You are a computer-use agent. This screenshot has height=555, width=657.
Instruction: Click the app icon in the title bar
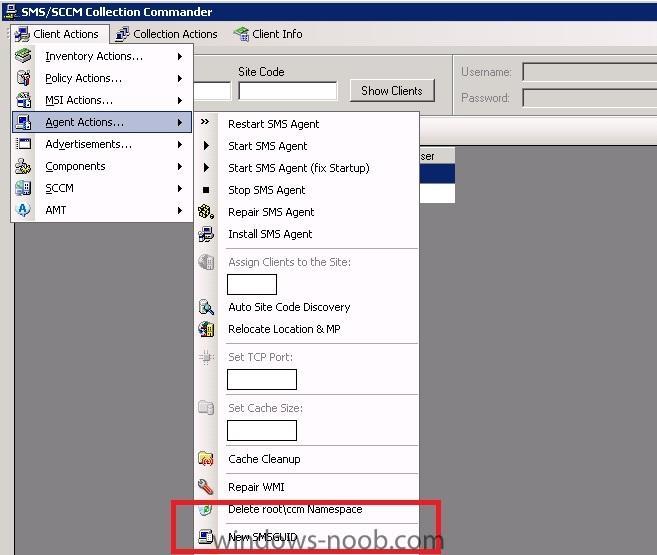click(x=10, y=12)
